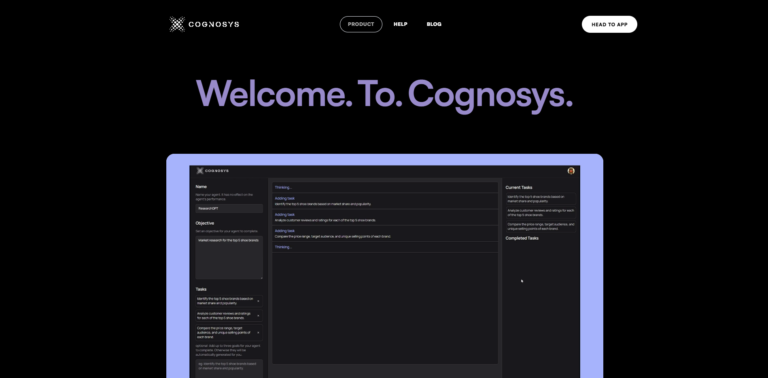Screen dimensions: 768x378
Task: Click the "Completed Tasks" heading
Action: 522,238
